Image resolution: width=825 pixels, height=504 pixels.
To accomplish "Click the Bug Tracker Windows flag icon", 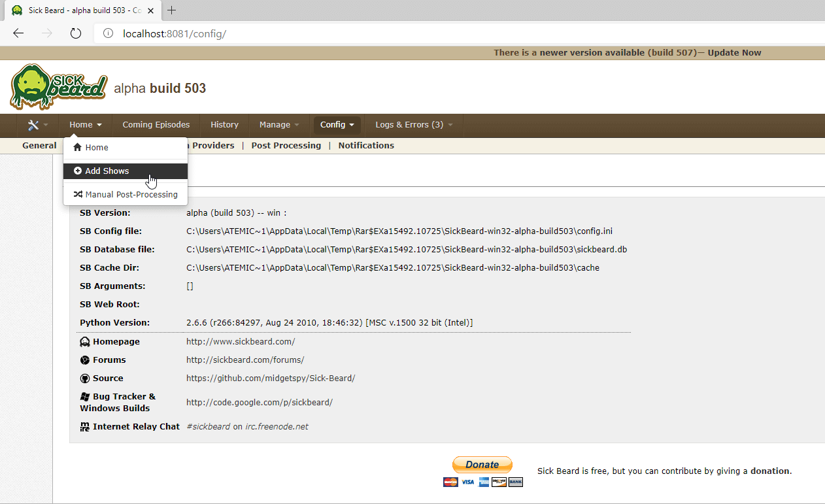I will (x=85, y=397).
